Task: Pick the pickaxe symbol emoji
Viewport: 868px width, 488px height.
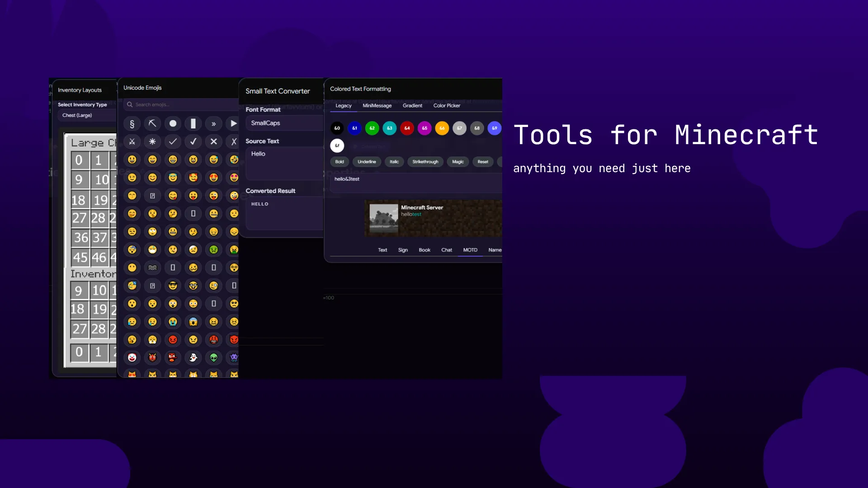Action: [152, 124]
